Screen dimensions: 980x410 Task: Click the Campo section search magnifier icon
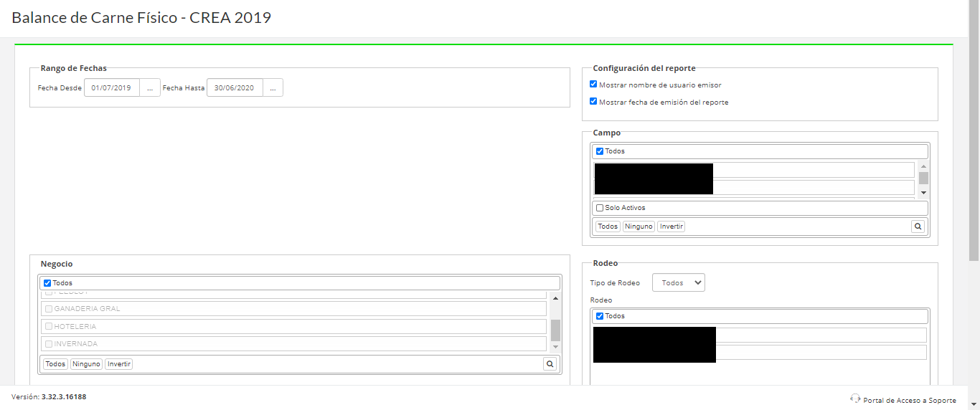(918, 227)
